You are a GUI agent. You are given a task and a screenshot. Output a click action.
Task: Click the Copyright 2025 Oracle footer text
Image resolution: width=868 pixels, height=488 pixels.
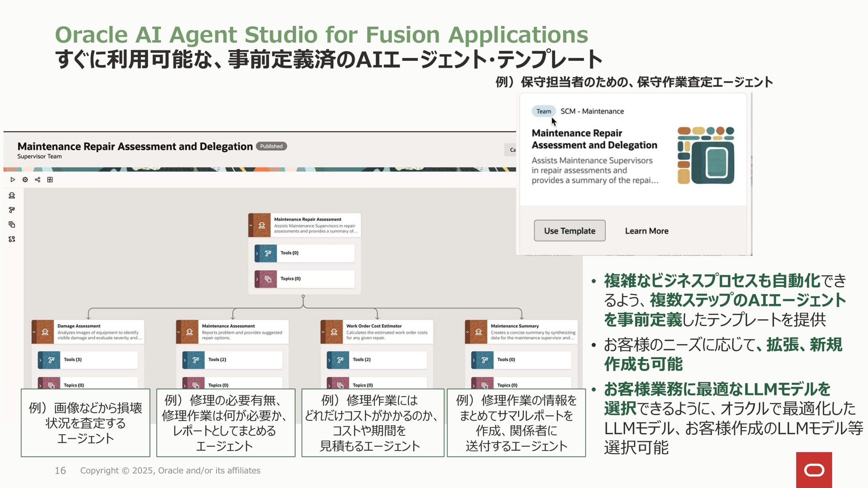pos(170,470)
